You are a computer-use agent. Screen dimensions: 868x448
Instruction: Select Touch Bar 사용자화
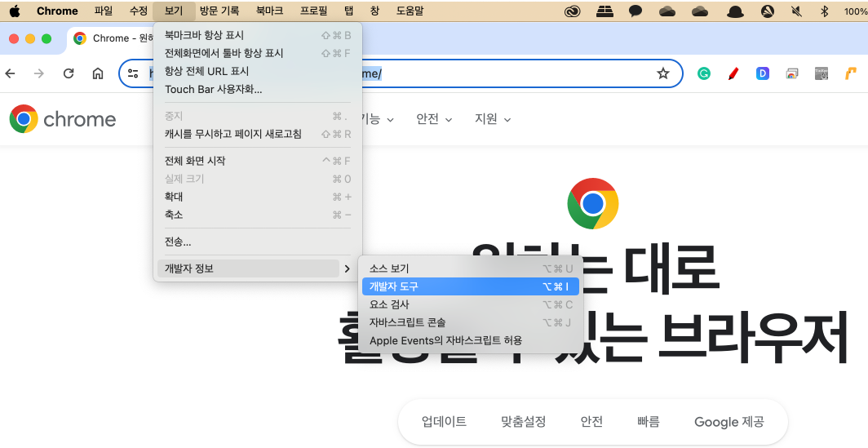[x=258, y=89]
